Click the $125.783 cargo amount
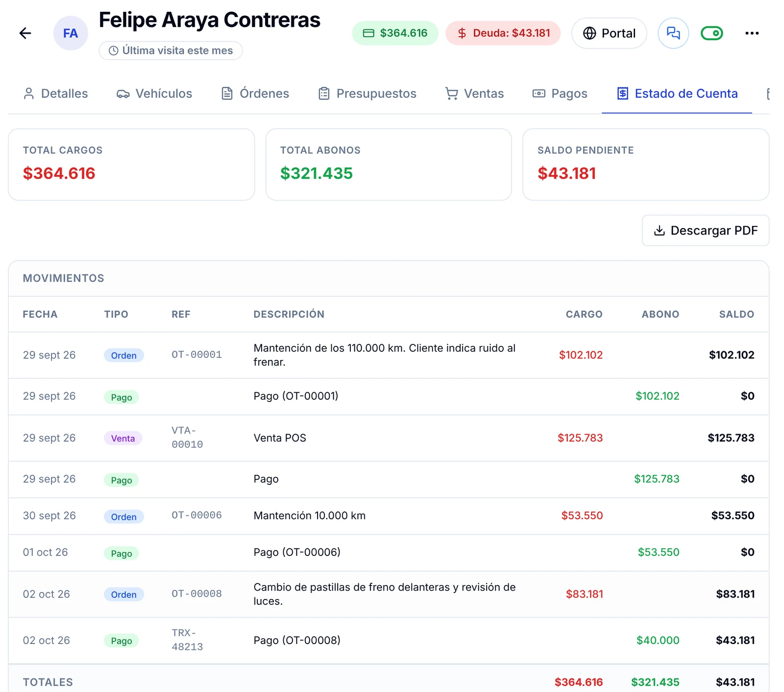784x692 pixels. (x=580, y=438)
